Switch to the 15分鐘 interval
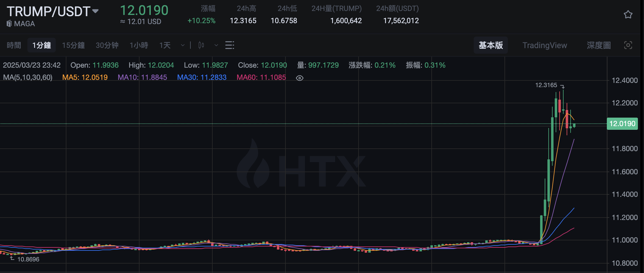 [73, 45]
